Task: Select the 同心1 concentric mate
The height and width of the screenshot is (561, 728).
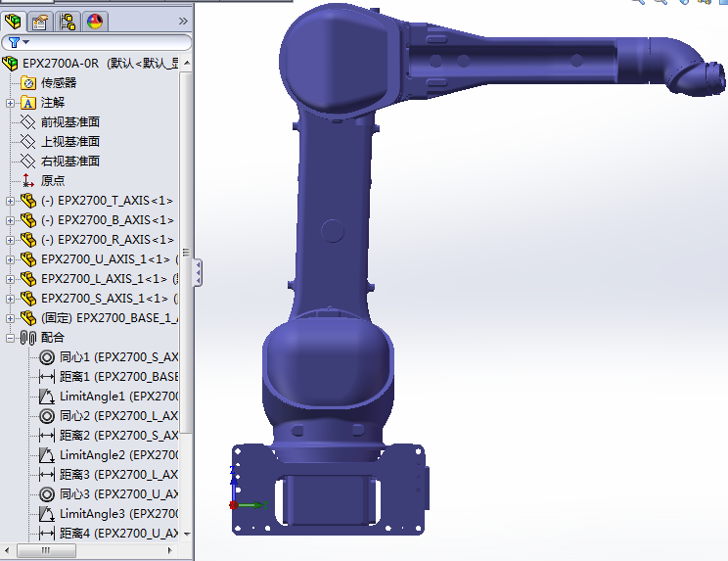Action: click(x=109, y=357)
